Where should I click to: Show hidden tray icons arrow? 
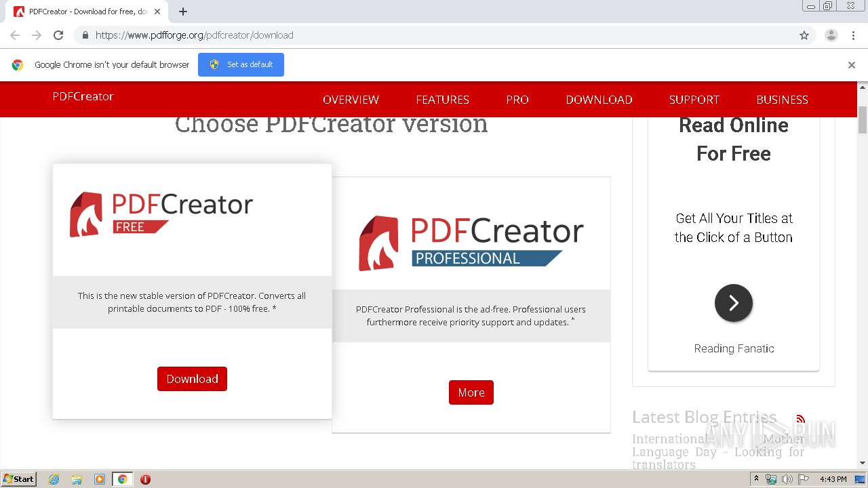[756, 479]
